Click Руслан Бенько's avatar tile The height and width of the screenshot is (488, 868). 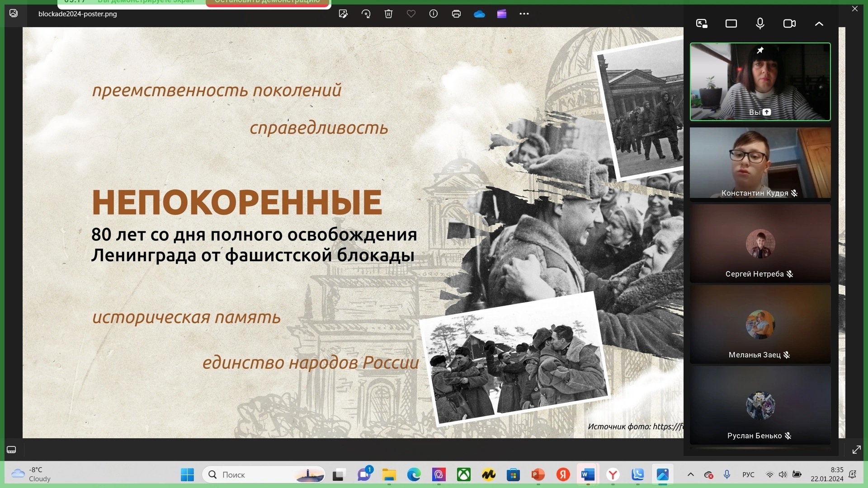click(760, 405)
